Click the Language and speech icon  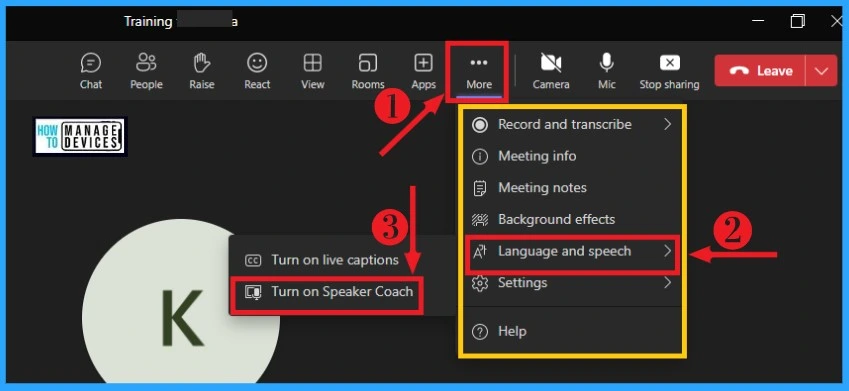[x=480, y=252]
